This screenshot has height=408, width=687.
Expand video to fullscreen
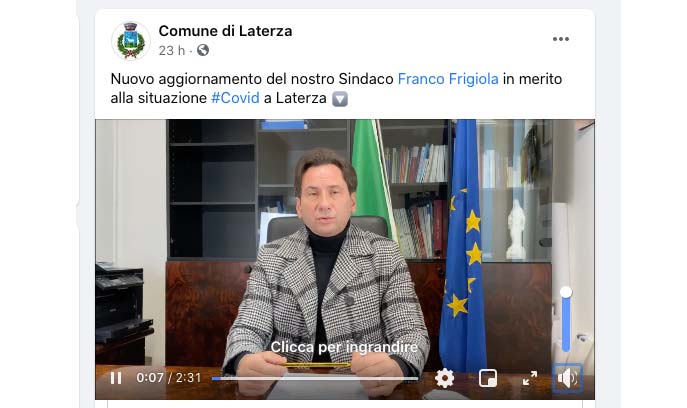(530, 378)
